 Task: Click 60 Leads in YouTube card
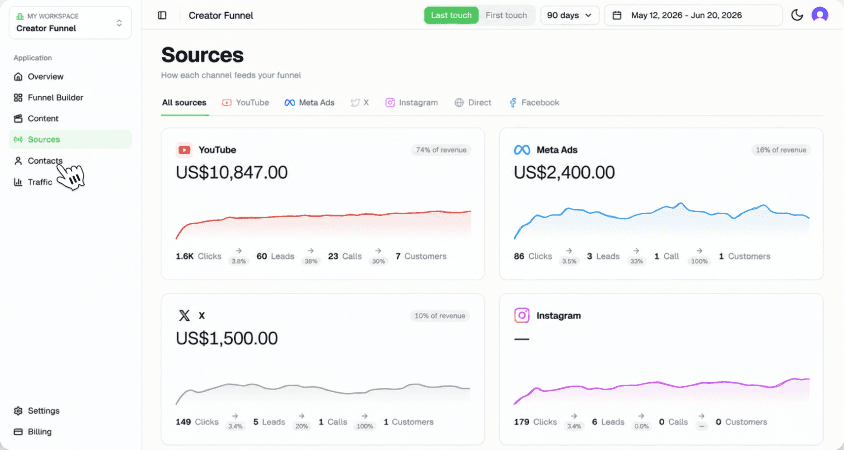(x=275, y=256)
